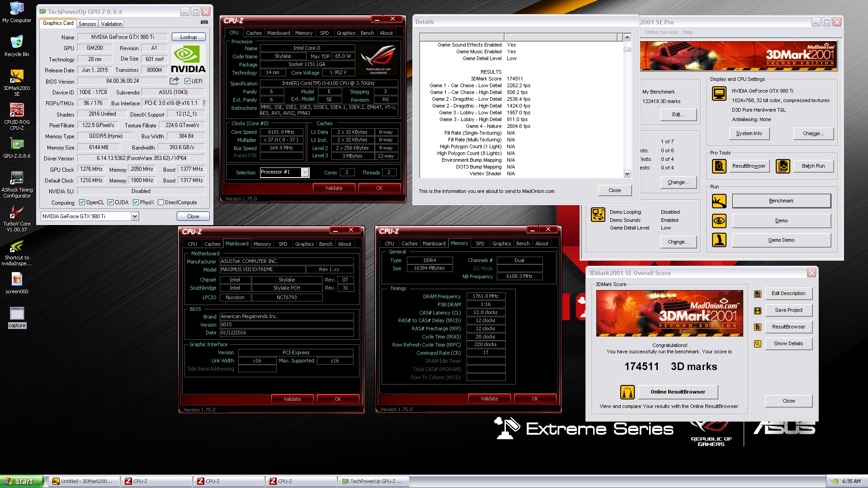Image resolution: width=868 pixels, height=488 pixels.
Task: Open Online Services menu in 3DMark2001
Action: click(x=661, y=32)
